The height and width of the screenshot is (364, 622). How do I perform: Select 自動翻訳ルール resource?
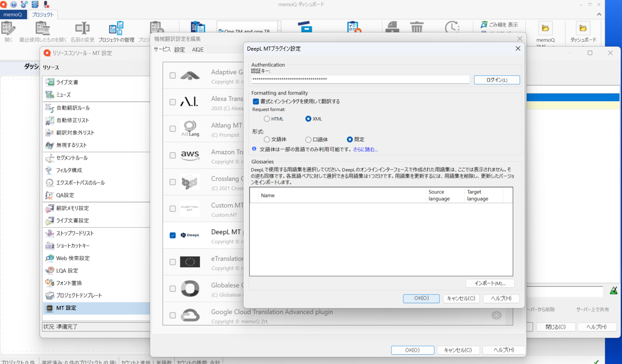[96, 108]
